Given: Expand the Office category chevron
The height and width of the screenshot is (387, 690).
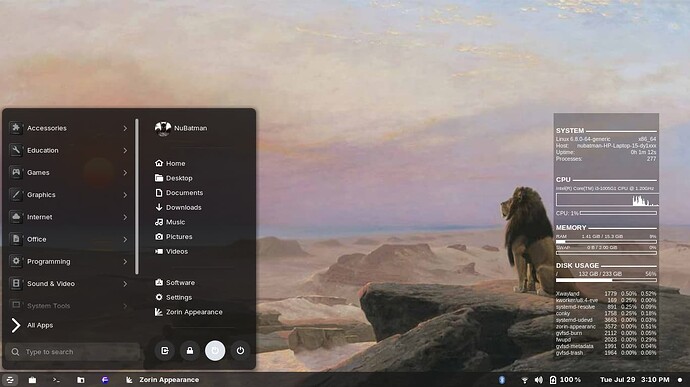Looking at the screenshot, I should click(125, 240).
